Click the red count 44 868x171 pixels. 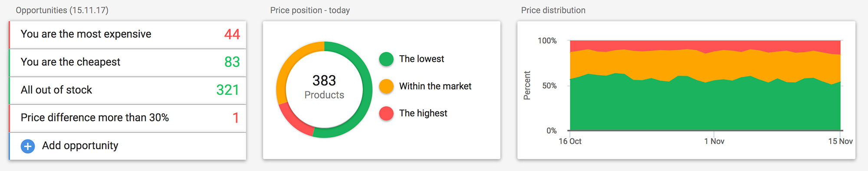point(232,34)
